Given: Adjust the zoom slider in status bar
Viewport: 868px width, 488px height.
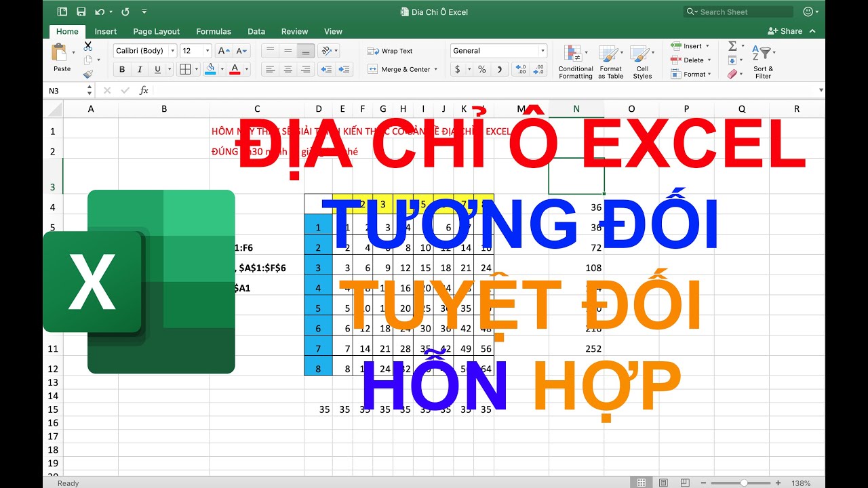Looking at the screenshot, I should pyautogui.click(x=744, y=483).
